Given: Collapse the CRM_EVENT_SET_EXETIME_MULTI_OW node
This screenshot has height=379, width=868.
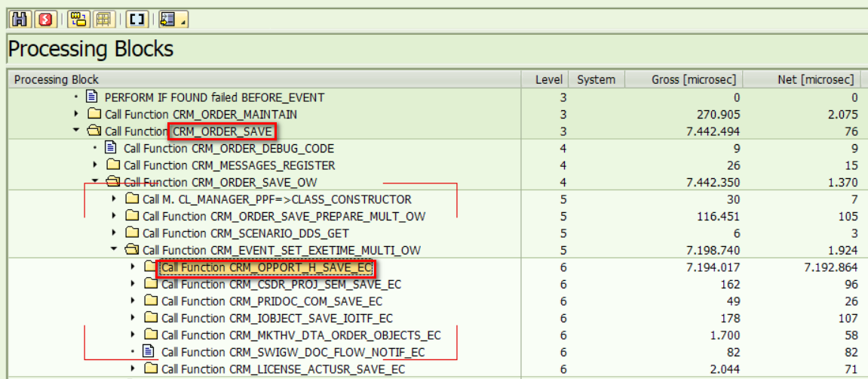Looking at the screenshot, I should click(114, 249).
